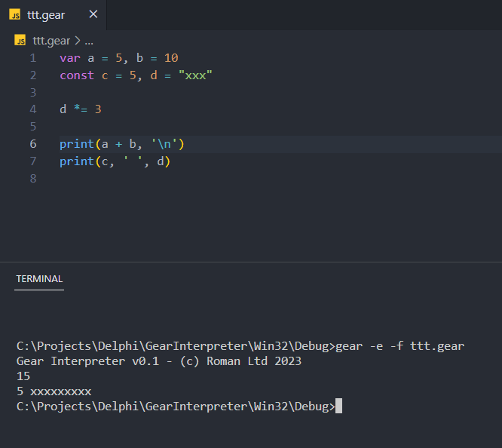The image size is (502, 448).
Task: Focus the terminal prompt cursor
Action: click(x=338, y=406)
